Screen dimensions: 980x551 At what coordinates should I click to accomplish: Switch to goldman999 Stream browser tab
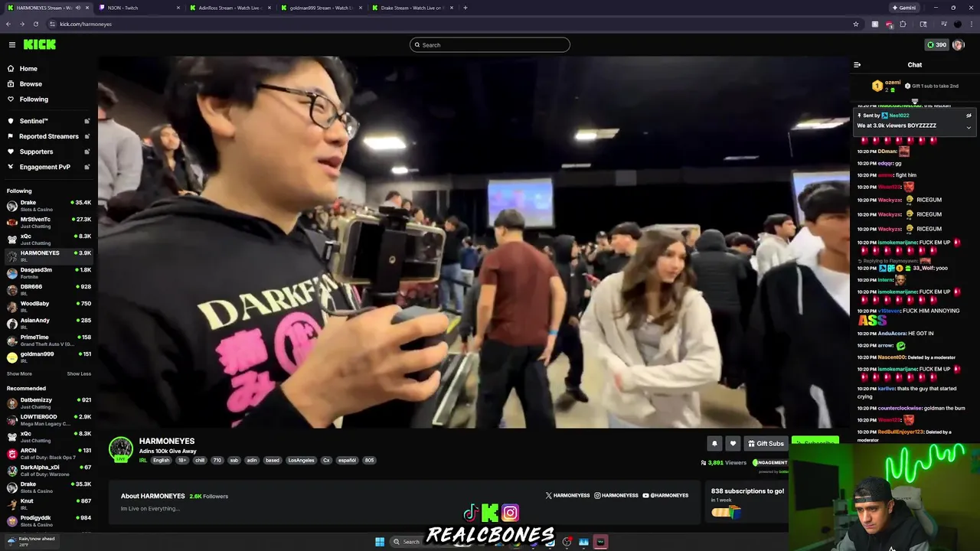click(320, 8)
